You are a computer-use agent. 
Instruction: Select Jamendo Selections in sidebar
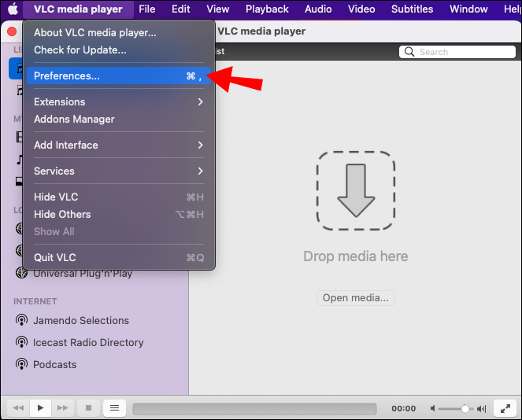(x=81, y=320)
